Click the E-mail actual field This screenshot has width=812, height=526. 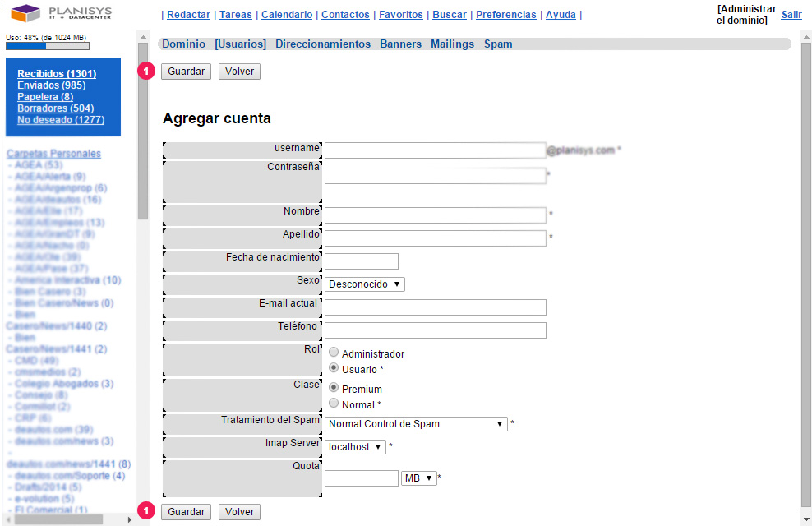coord(435,307)
